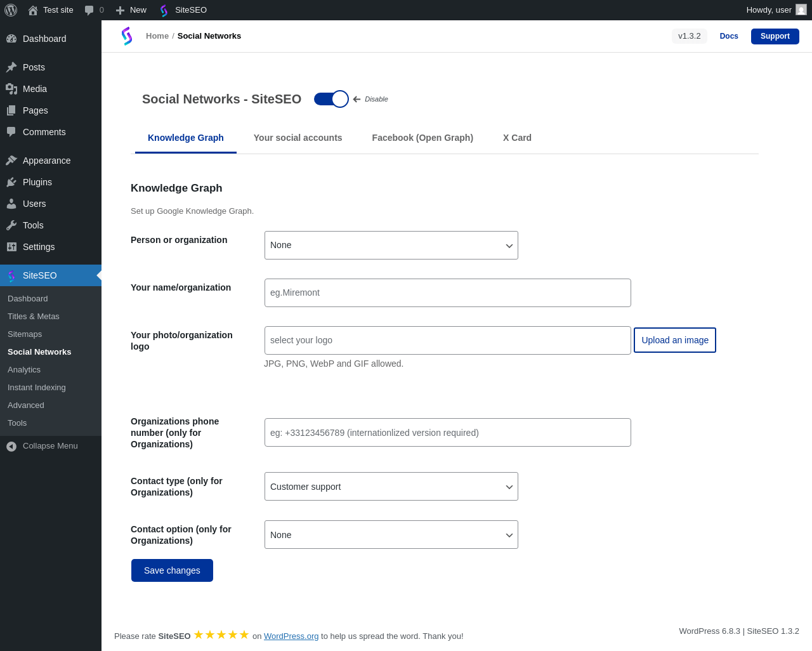Click the WordPress logo icon in admin bar
Image resolution: width=812 pixels, height=651 pixels.
[11, 10]
